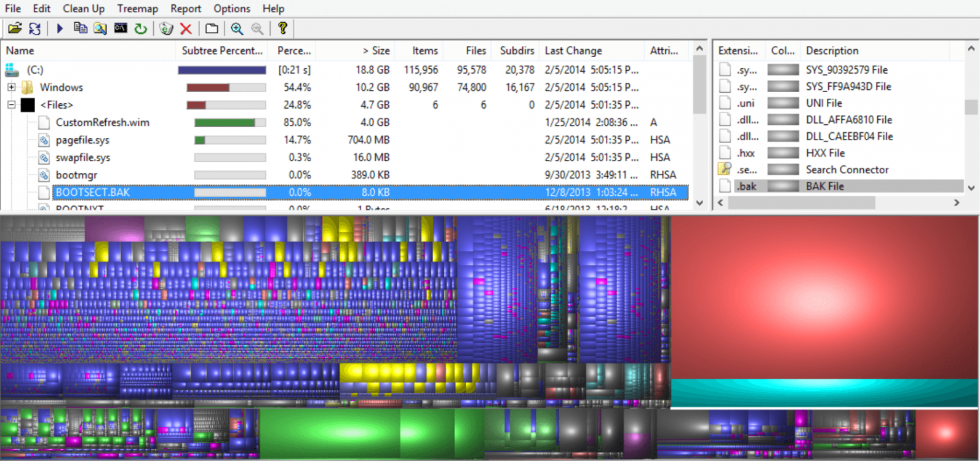Click the .bak color swatch
980x461 pixels.
point(783,186)
